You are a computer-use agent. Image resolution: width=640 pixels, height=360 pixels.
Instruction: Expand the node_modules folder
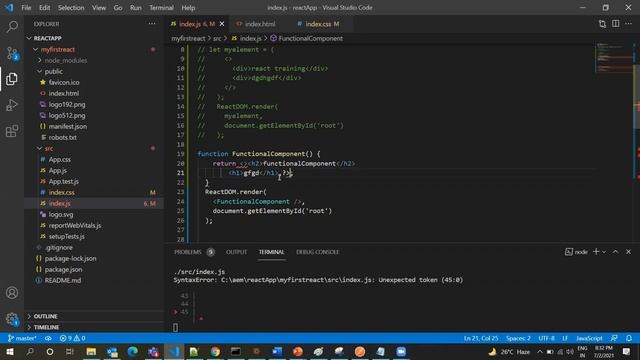(66, 60)
